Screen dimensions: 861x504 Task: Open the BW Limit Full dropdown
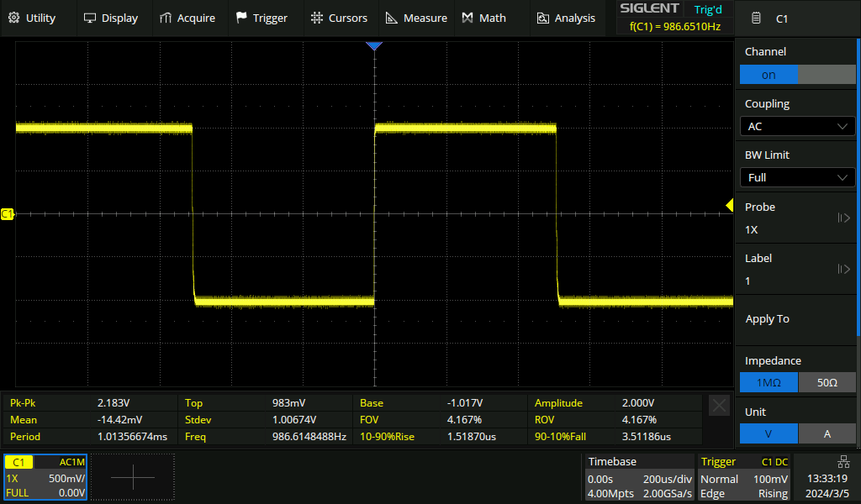(x=797, y=177)
